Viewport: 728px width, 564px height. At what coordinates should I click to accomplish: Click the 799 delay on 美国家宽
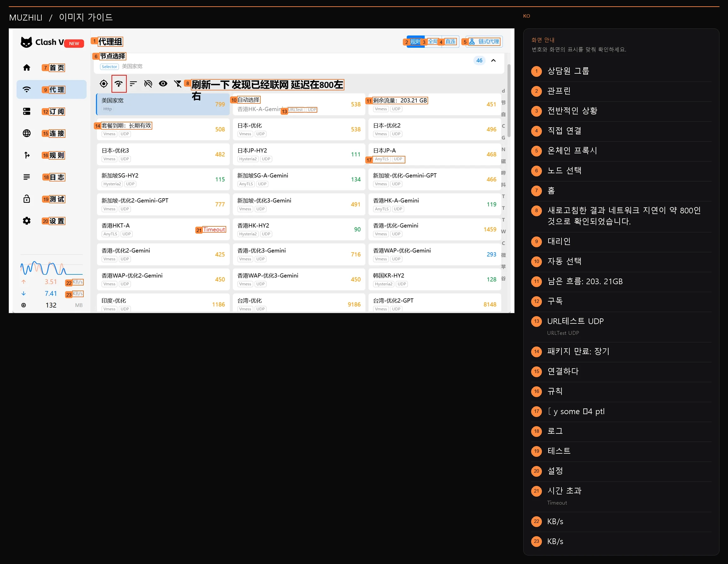click(220, 104)
